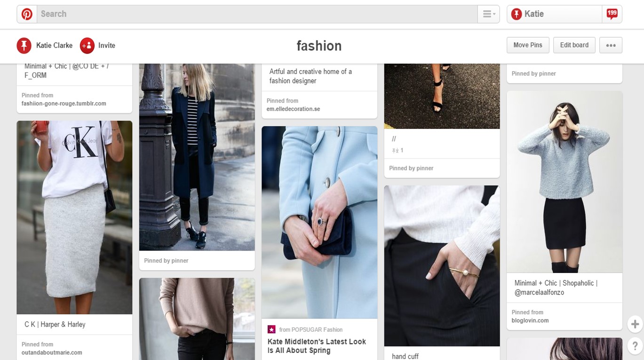Open the three-dots board options menu

[x=611, y=45]
